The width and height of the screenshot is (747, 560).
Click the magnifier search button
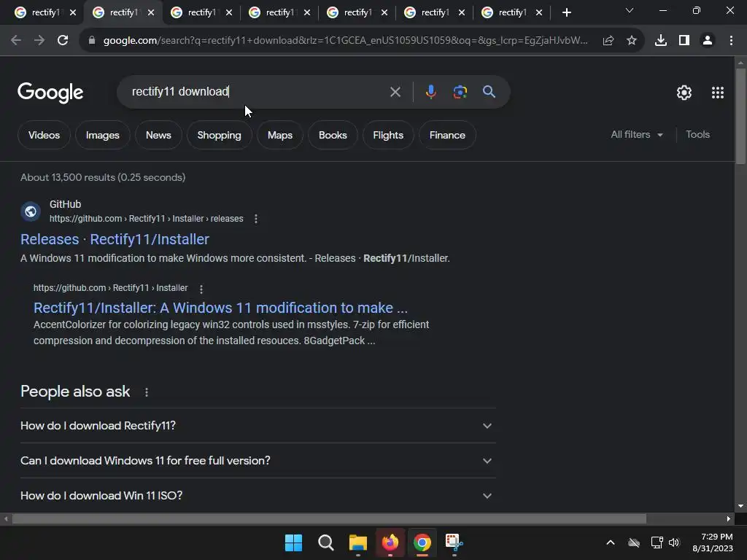pos(489,91)
